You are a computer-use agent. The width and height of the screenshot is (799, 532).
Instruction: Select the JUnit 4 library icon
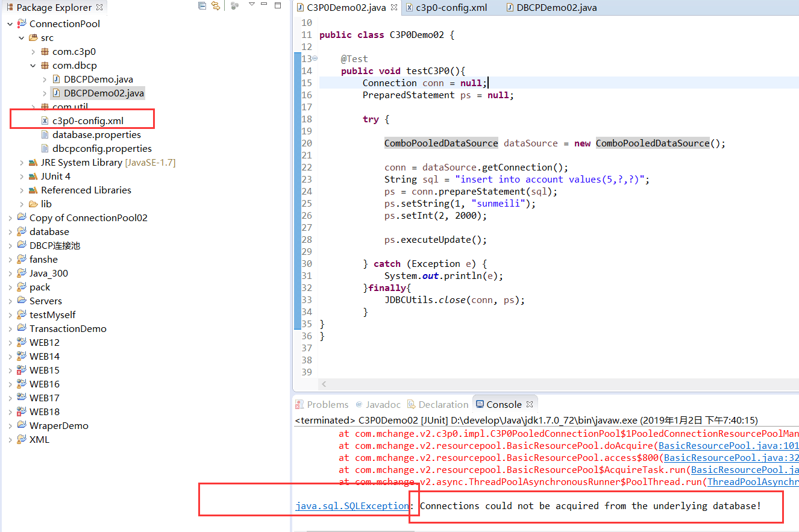33,176
